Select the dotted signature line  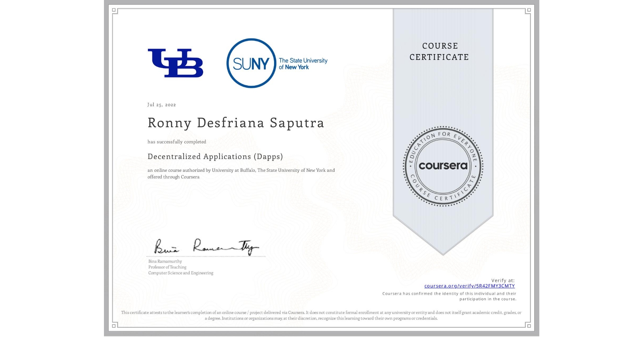pyautogui.click(x=206, y=256)
